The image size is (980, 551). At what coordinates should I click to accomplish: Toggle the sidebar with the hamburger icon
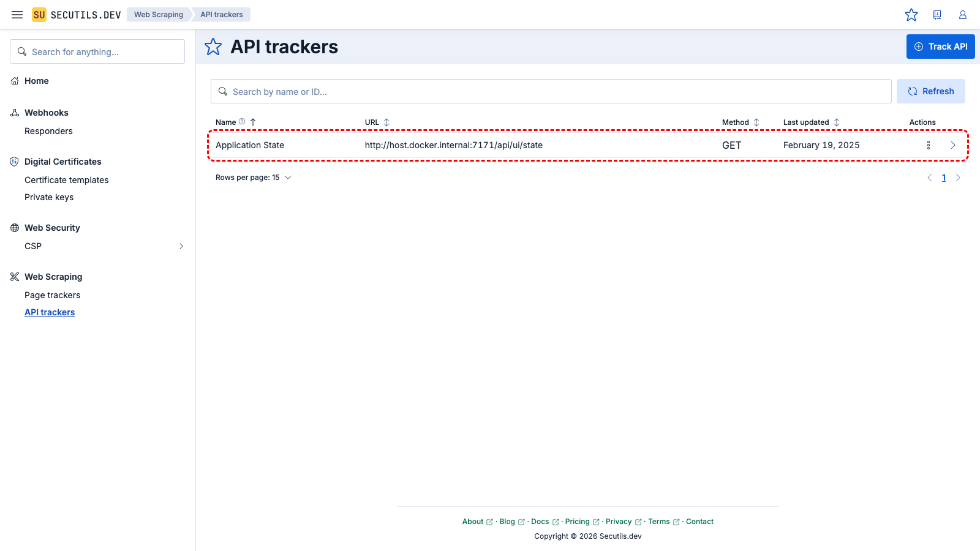point(17,14)
